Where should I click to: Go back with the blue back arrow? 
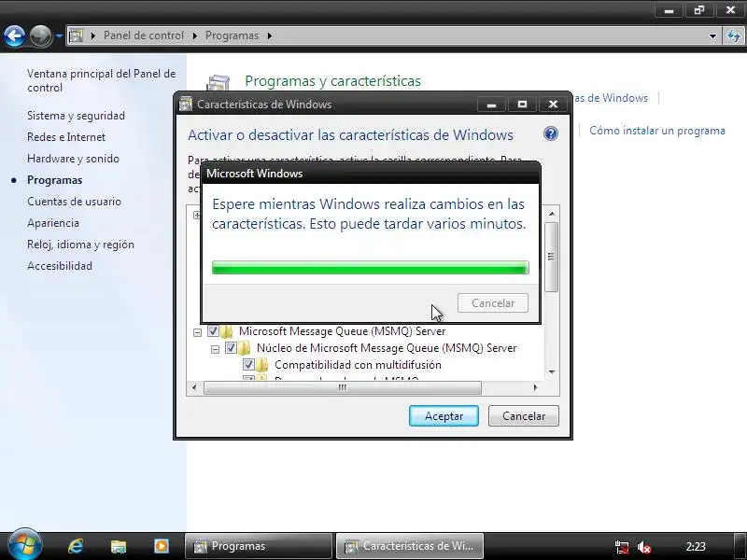coord(14,35)
